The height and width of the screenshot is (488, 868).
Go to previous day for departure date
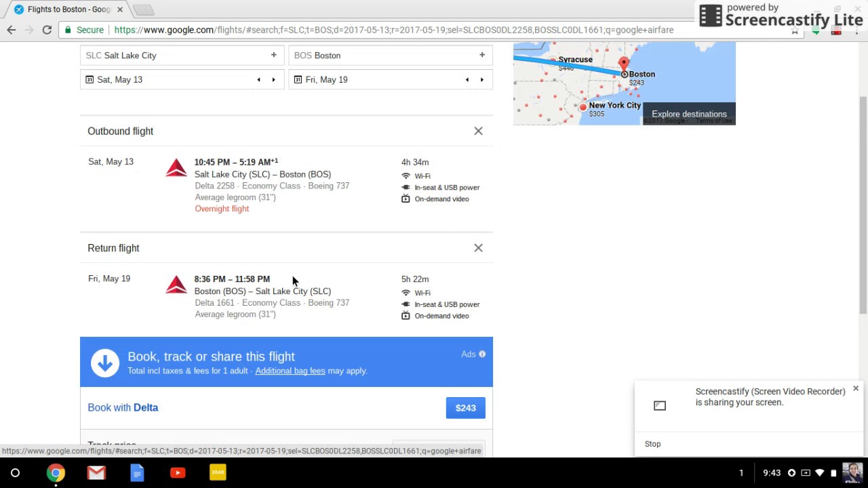[x=258, y=79]
